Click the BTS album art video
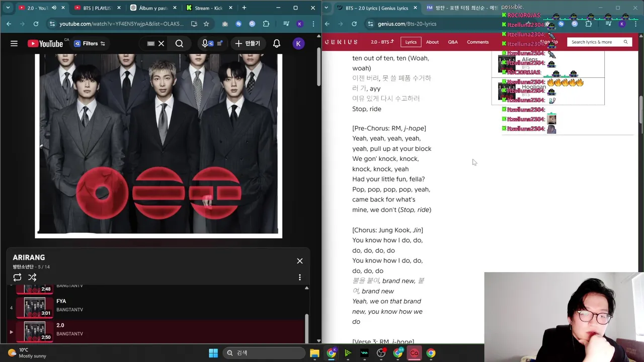The height and width of the screenshot is (362, 644). coord(158,146)
